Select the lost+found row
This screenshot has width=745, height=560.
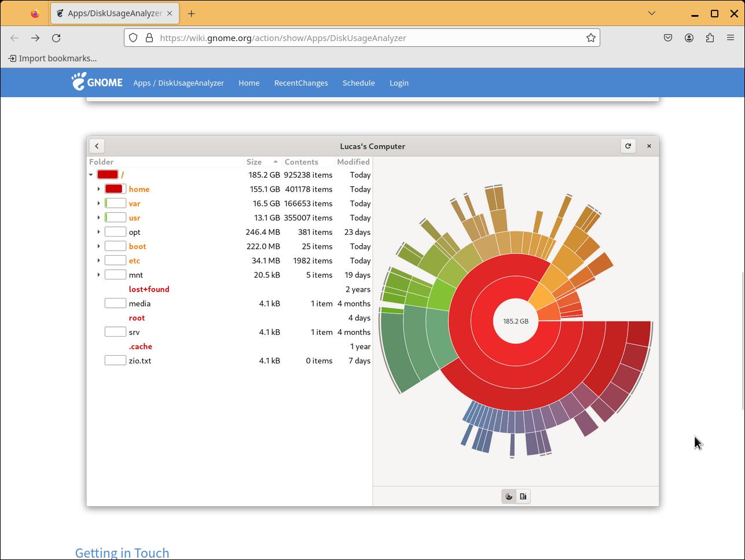[x=229, y=289]
